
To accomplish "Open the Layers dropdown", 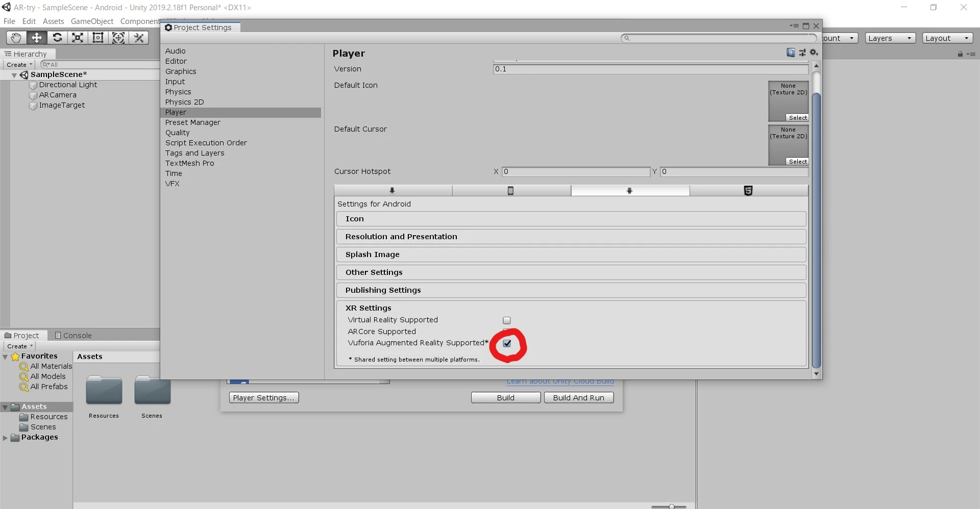I will [x=890, y=38].
